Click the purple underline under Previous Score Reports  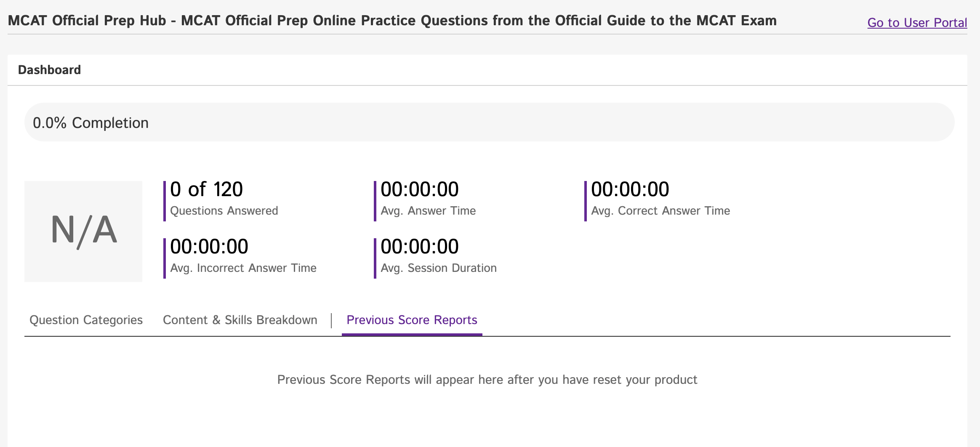tap(412, 335)
